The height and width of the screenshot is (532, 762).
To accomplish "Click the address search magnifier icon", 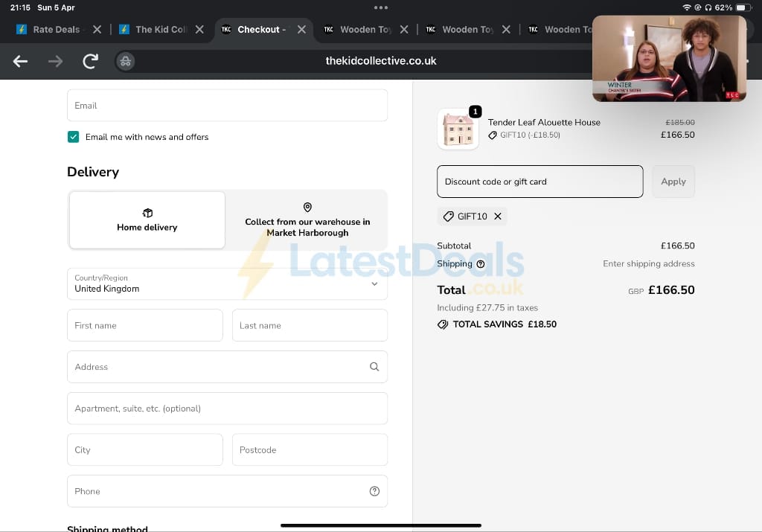I will pos(374,367).
